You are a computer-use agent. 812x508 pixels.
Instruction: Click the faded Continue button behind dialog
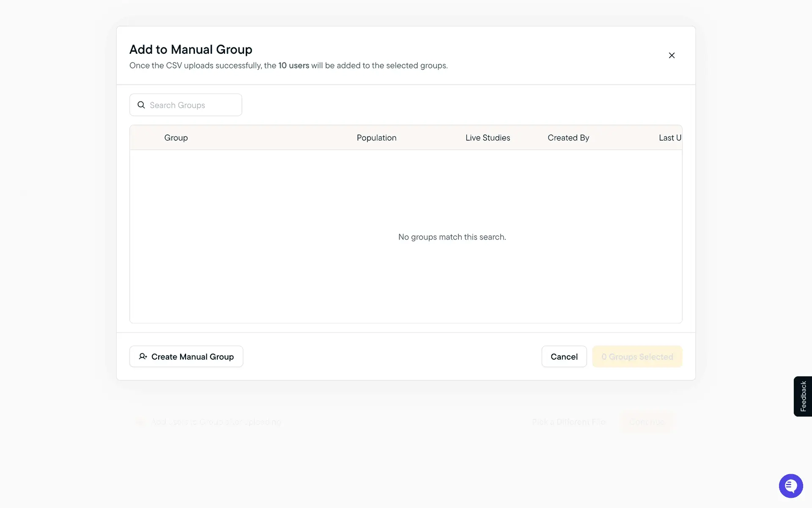[646, 422]
